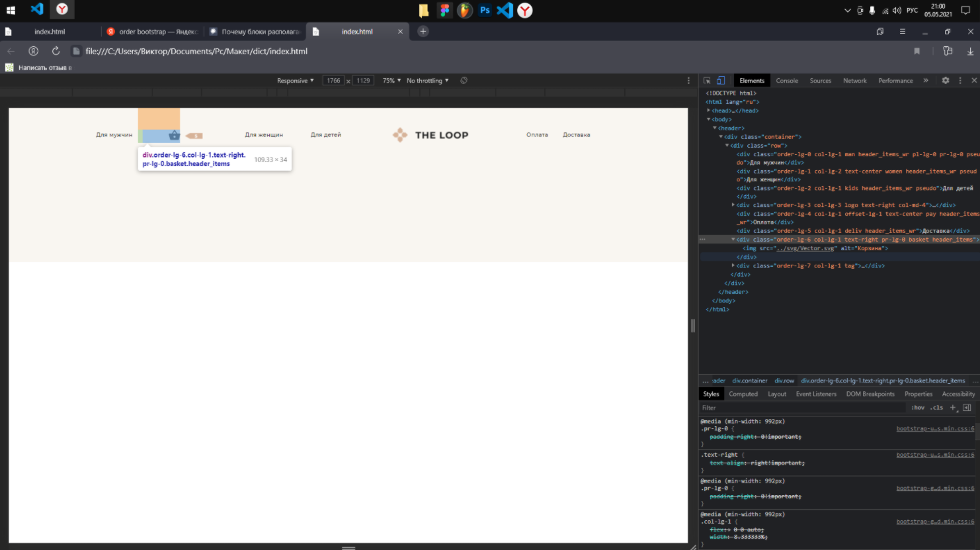Select the html lang="ru" node
Screen dimensions: 980x550
pyautogui.click(x=733, y=102)
